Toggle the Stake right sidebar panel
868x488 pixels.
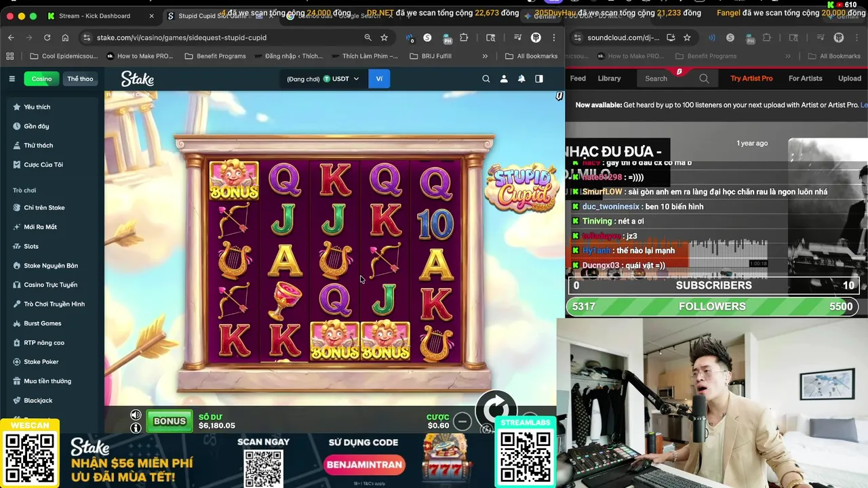pos(539,79)
